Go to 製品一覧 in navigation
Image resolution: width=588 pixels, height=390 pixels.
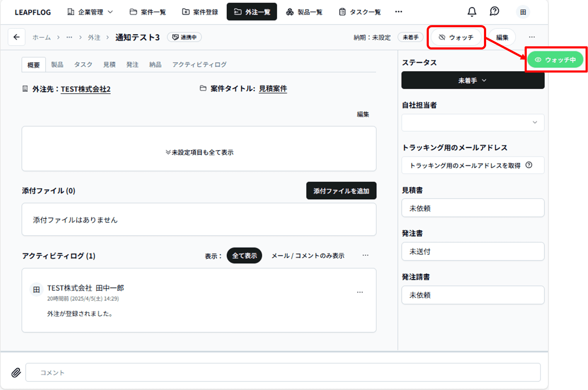click(304, 12)
